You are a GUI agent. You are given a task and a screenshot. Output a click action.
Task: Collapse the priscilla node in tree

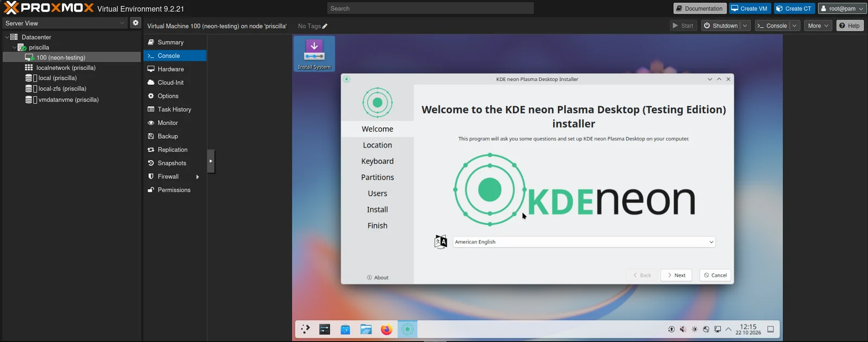point(15,47)
